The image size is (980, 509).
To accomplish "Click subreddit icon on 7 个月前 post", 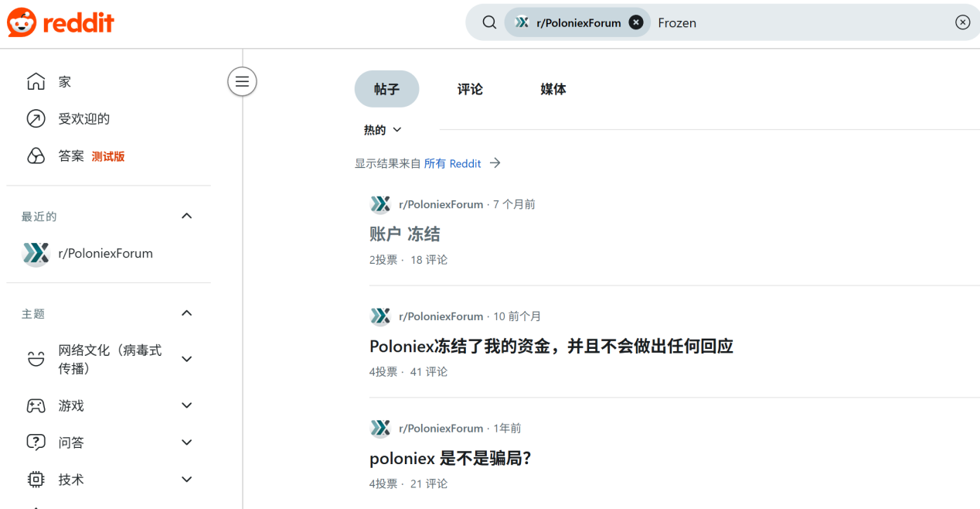I will click(380, 204).
